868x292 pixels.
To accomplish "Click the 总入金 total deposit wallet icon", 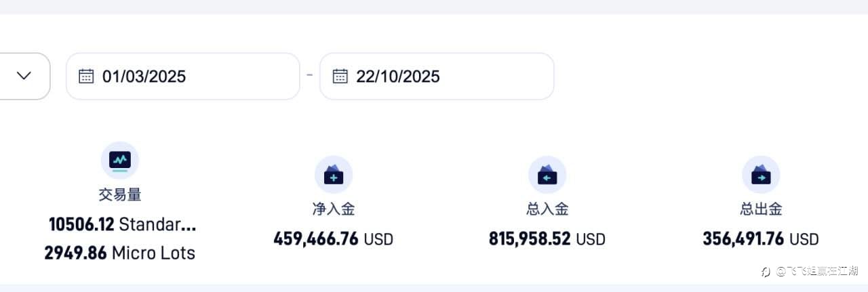I will [x=547, y=175].
